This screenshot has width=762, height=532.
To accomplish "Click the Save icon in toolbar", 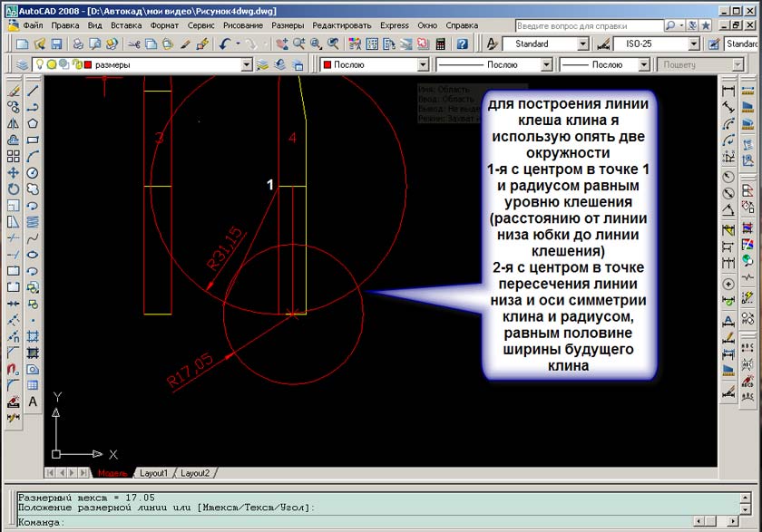I will tap(57, 44).
